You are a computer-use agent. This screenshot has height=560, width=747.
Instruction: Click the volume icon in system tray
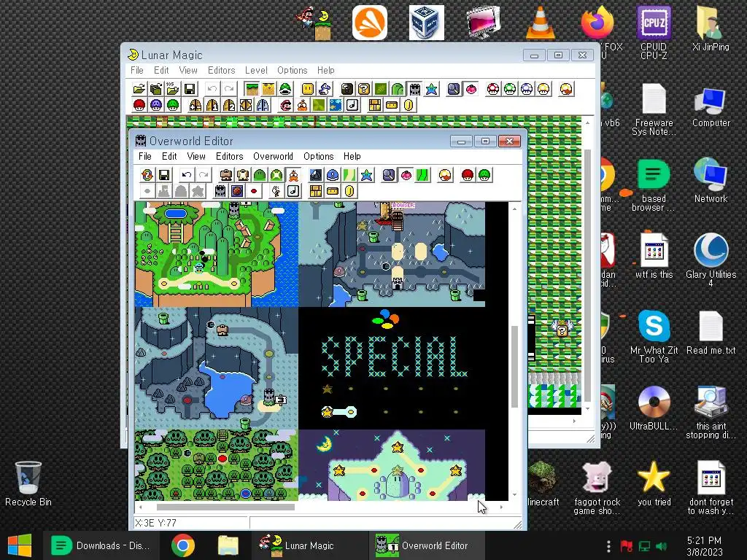pyautogui.click(x=661, y=546)
